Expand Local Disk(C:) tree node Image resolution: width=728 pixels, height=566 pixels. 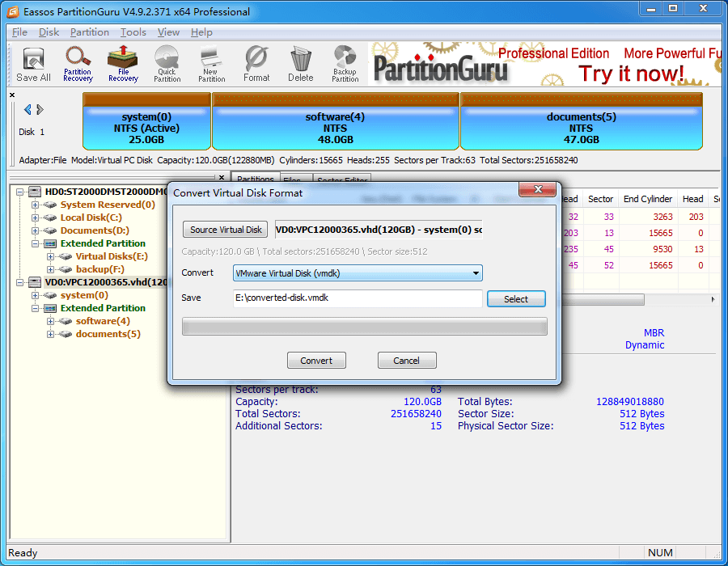35,218
